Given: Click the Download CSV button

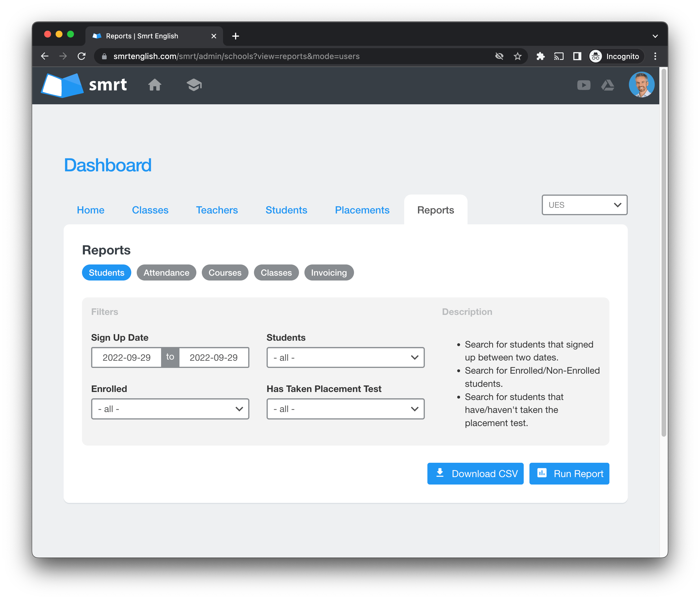Looking at the screenshot, I should [475, 474].
